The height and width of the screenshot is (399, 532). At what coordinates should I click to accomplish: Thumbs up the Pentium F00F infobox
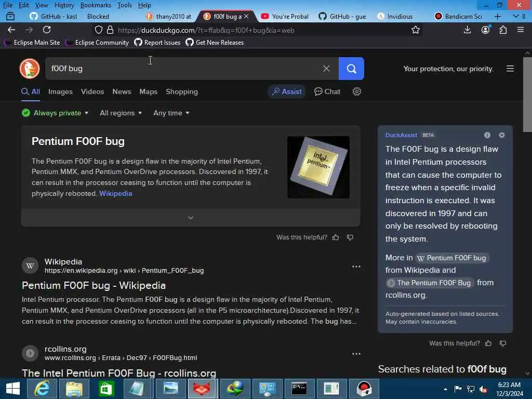[x=336, y=237]
